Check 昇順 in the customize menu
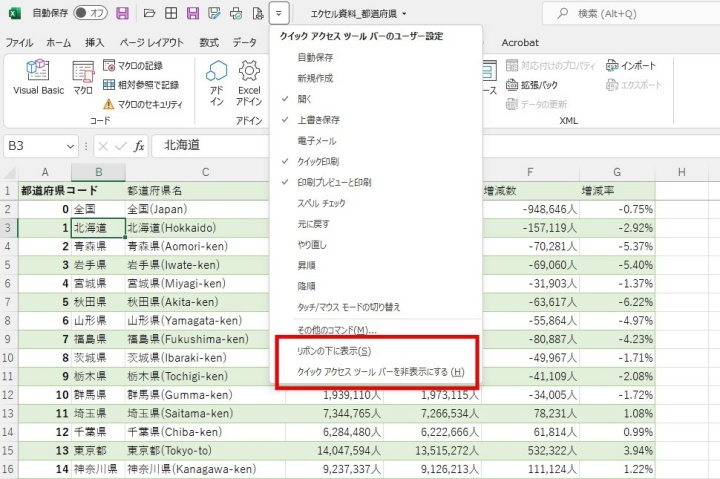This screenshot has height=479, width=720. (x=376, y=265)
